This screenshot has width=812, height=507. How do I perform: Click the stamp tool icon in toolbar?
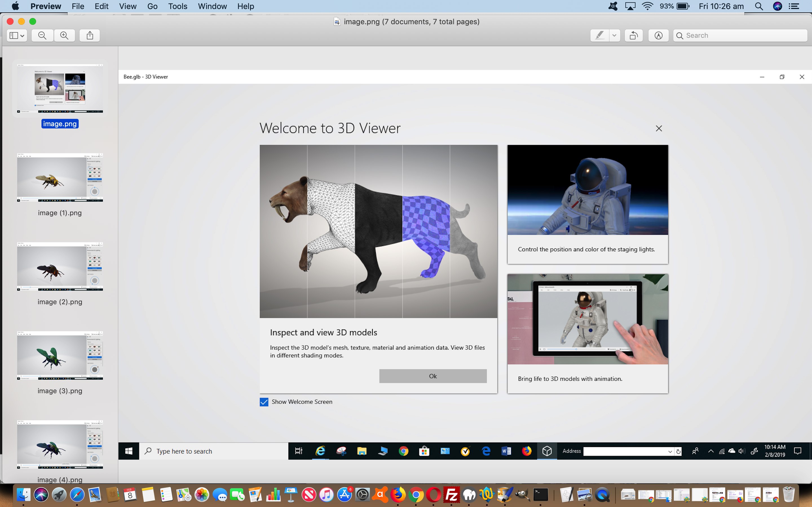click(658, 35)
